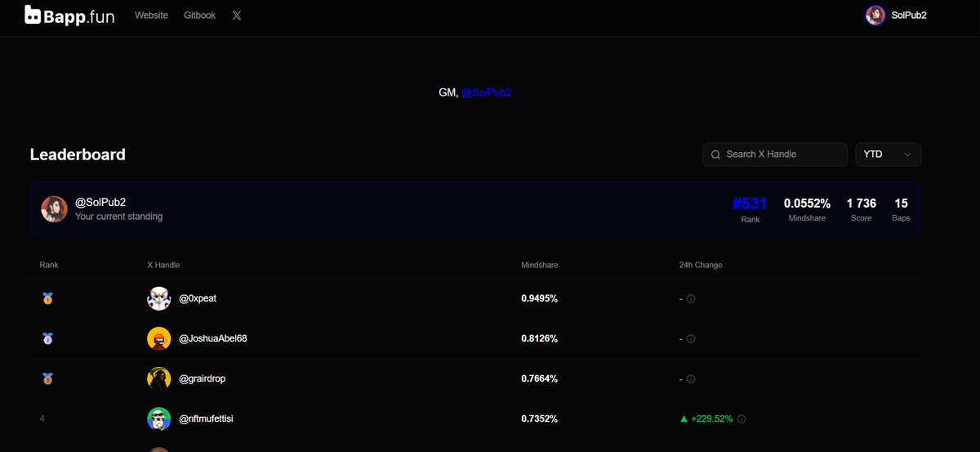This screenshot has width=980, height=452.
Task: Click the 15 Baps value
Action: (x=901, y=204)
